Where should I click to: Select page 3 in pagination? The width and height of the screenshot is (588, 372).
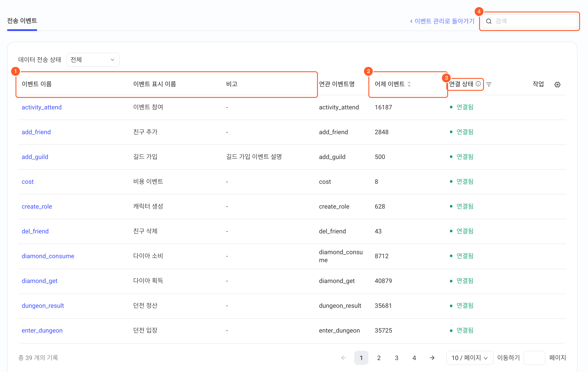(397, 358)
